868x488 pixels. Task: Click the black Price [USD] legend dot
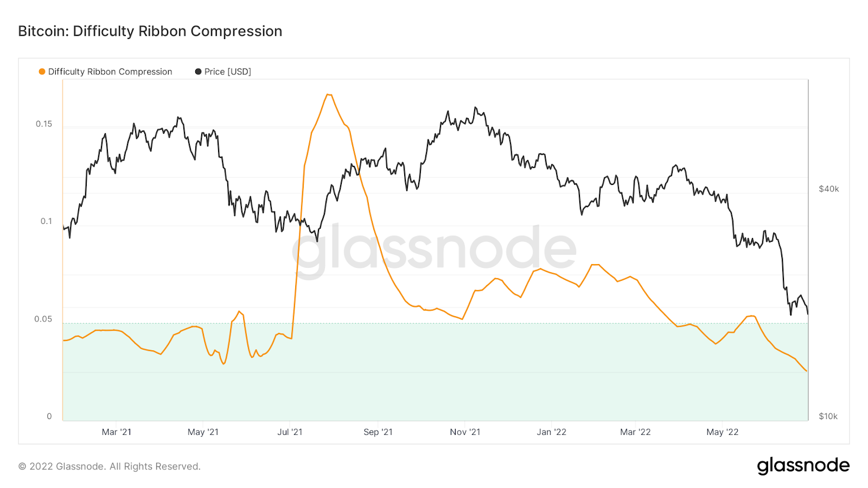pyautogui.click(x=198, y=72)
